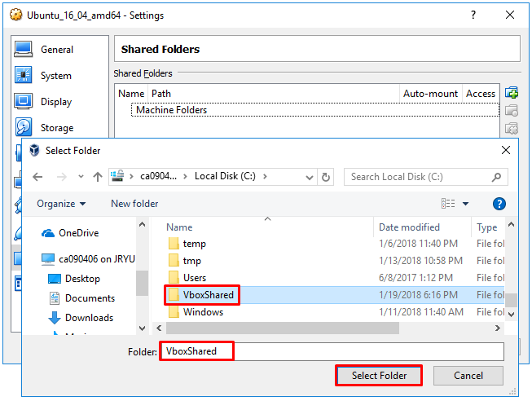Select OneDrive in navigation pane

(x=70, y=233)
